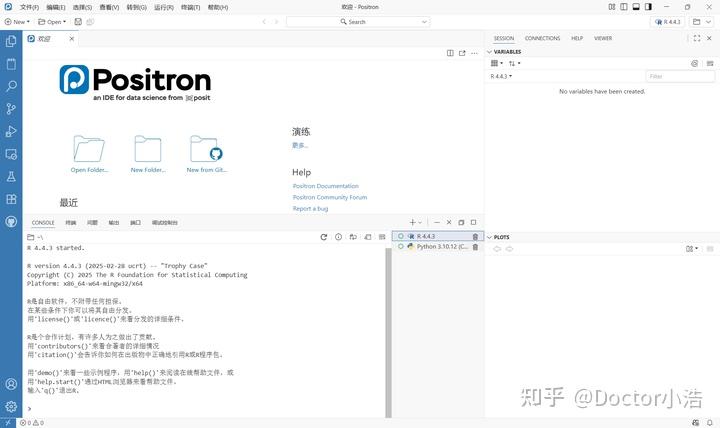Screen dimensions: 720x428
Task: Click the R 4.4.3 interpreter button top right
Action: tap(668, 22)
